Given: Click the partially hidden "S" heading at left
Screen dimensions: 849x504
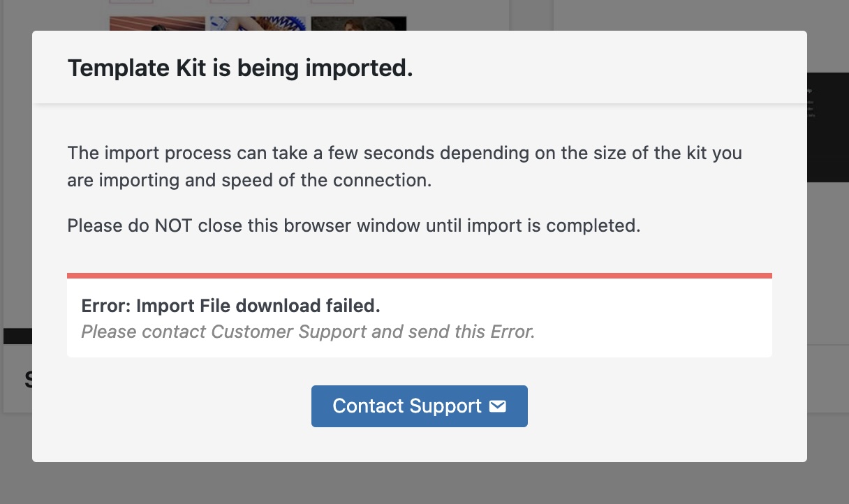Looking at the screenshot, I should [x=28, y=379].
